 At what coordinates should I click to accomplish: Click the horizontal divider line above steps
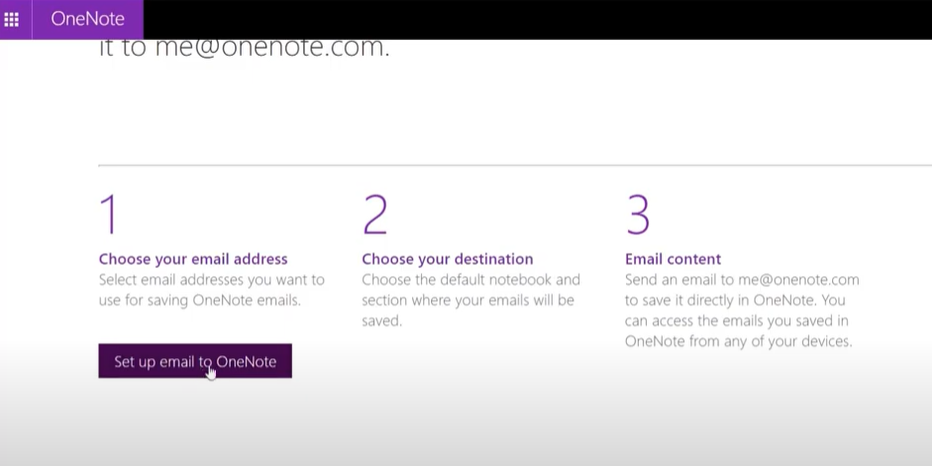point(515,165)
